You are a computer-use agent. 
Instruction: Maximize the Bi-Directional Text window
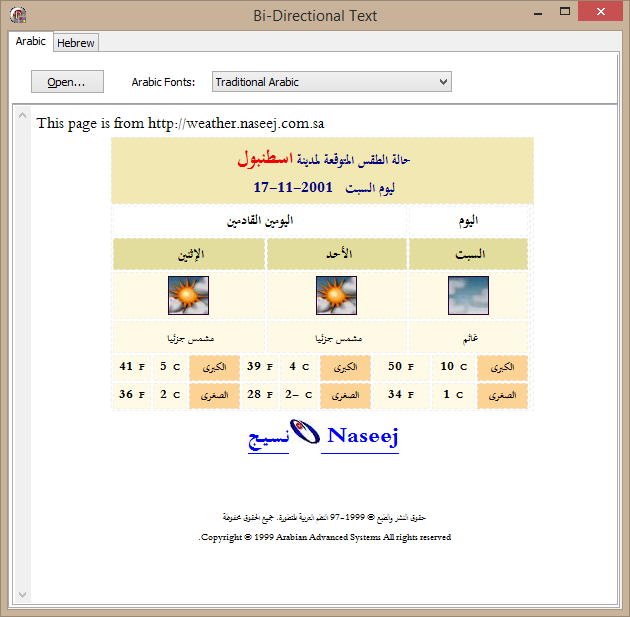tap(566, 14)
